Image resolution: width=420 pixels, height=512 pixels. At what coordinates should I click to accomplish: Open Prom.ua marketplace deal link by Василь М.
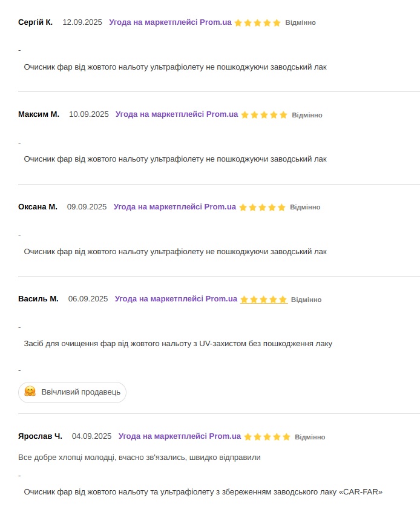point(176,299)
